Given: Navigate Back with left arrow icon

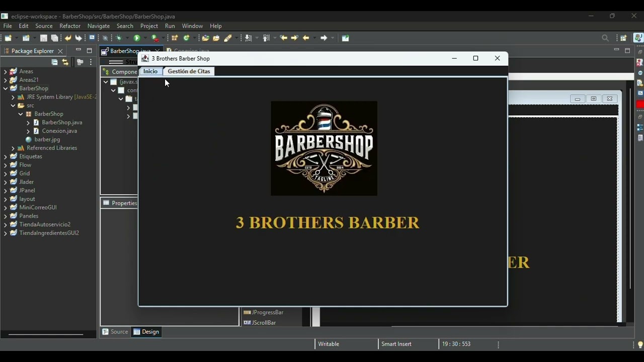Looking at the screenshot, I should click(306, 38).
